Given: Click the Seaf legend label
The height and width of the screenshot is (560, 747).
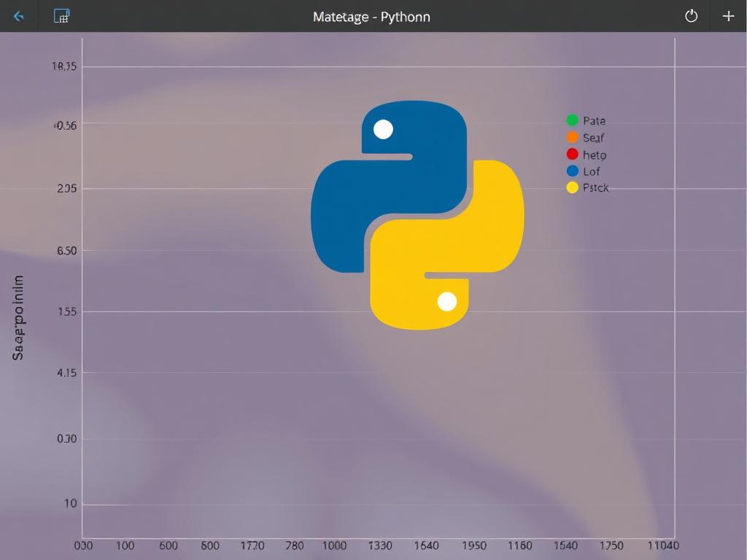Looking at the screenshot, I should point(593,138).
